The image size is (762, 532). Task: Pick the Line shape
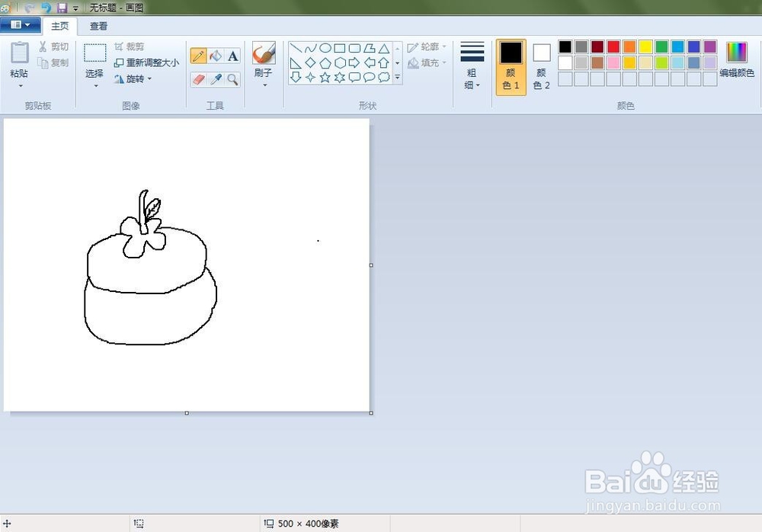(x=296, y=48)
